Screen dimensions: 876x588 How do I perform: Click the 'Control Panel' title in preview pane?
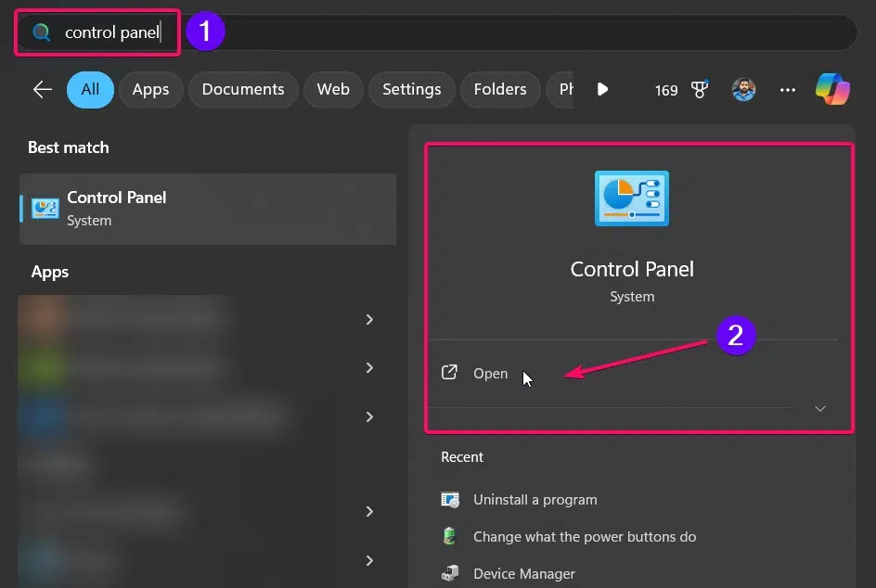point(632,269)
